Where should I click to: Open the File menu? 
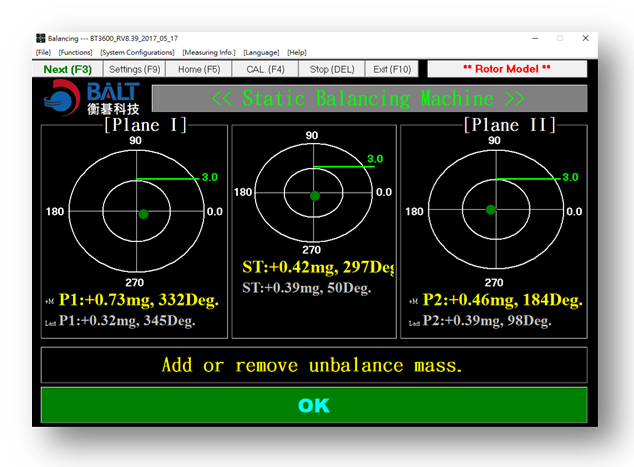(43, 52)
